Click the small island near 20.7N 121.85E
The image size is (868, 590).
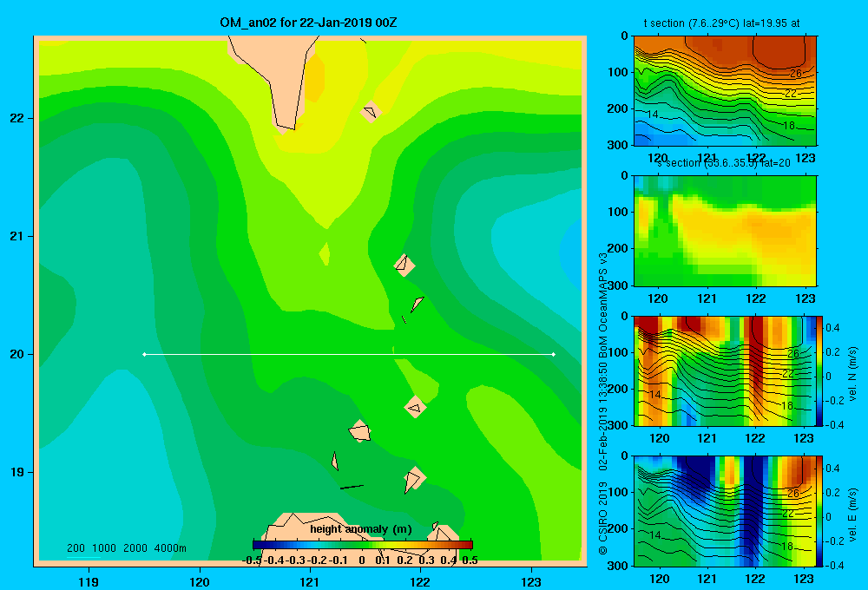404,265
